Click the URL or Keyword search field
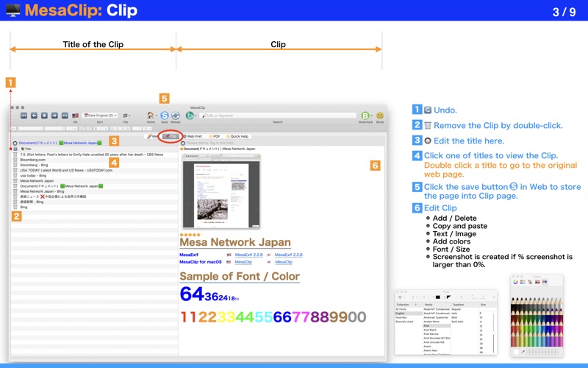Viewport: 588px width, 368px height. (278, 116)
